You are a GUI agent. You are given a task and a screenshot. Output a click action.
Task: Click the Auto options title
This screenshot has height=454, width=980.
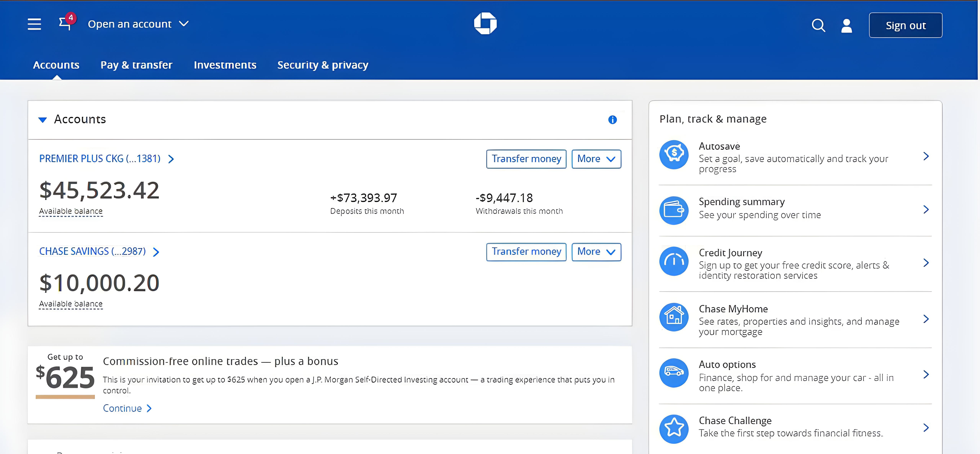pyautogui.click(x=727, y=365)
